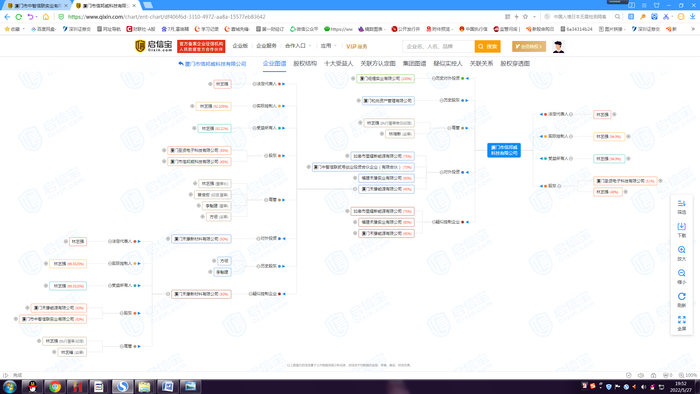Refresh the chart with 刷新 icon
This screenshot has height=394, width=700.
(x=681, y=299)
